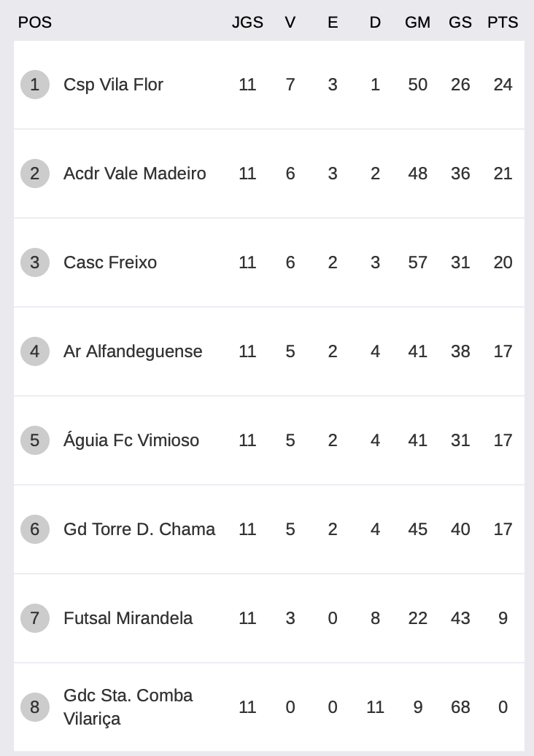Click the position 4 badge icon

[35, 351]
